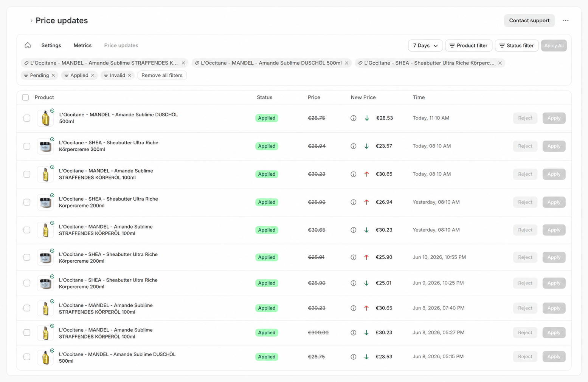Toggle the select-all checkbox in table header

pyautogui.click(x=25, y=97)
